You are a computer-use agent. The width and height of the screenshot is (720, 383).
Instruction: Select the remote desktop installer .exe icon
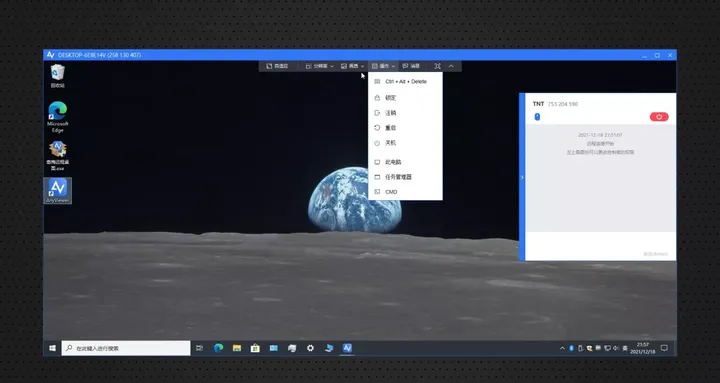coord(57,156)
